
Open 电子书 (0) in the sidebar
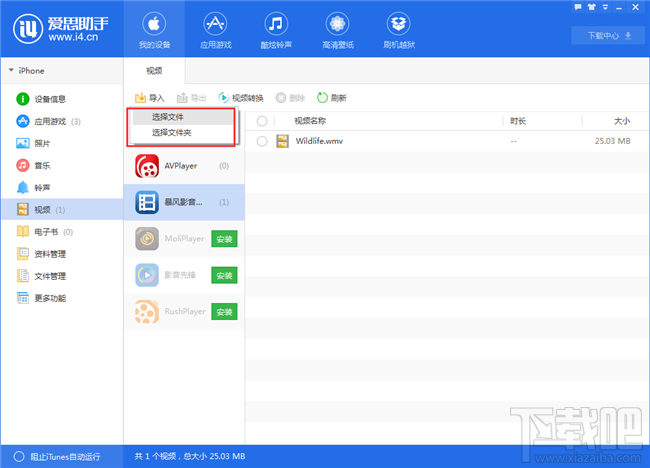62,232
